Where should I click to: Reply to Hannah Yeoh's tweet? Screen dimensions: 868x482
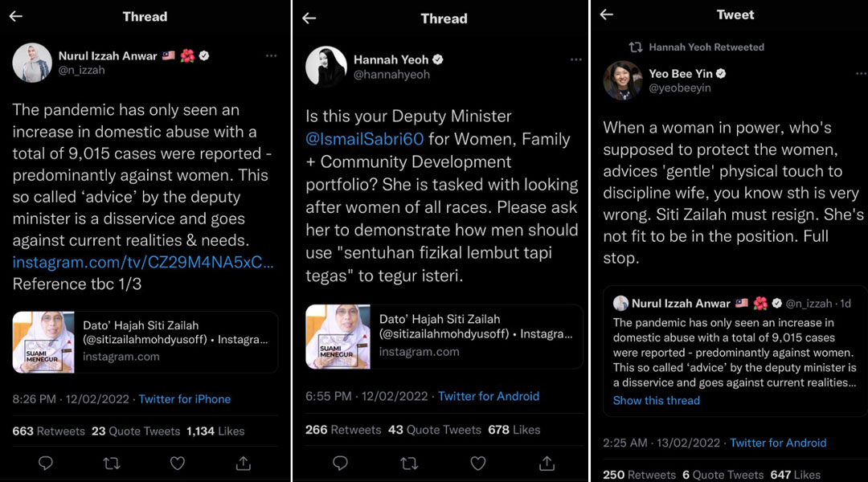(x=340, y=463)
